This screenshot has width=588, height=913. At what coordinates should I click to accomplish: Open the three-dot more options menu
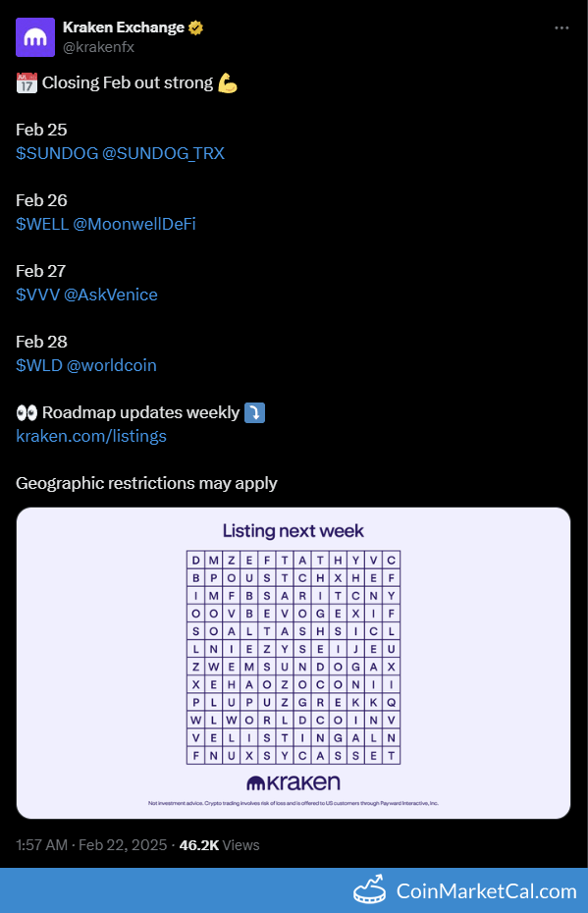[x=561, y=27]
